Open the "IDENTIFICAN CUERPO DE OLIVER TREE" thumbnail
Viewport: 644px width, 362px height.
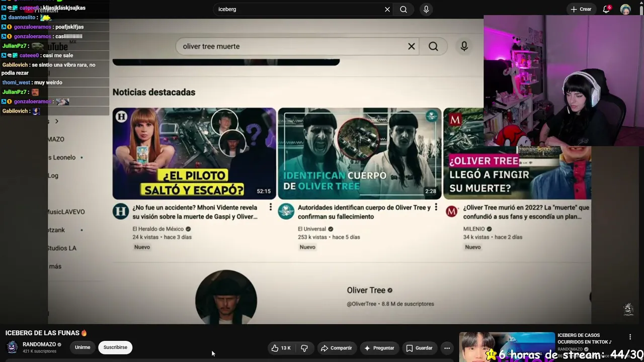pos(359,153)
